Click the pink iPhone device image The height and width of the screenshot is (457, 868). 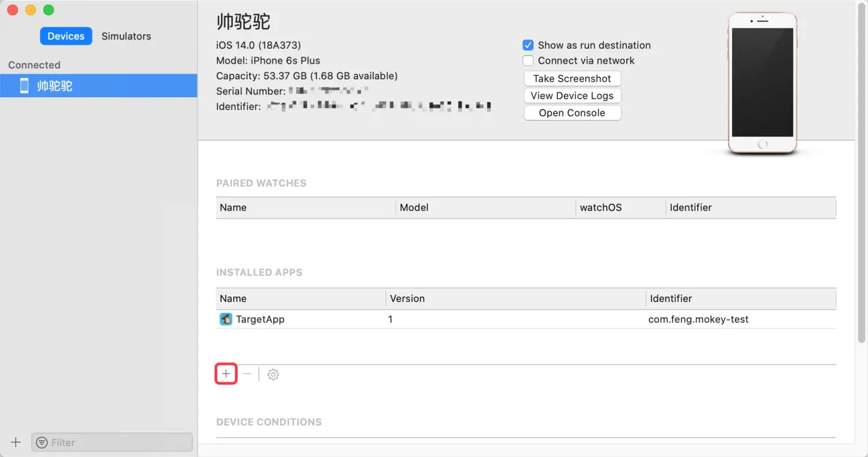(762, 83)
